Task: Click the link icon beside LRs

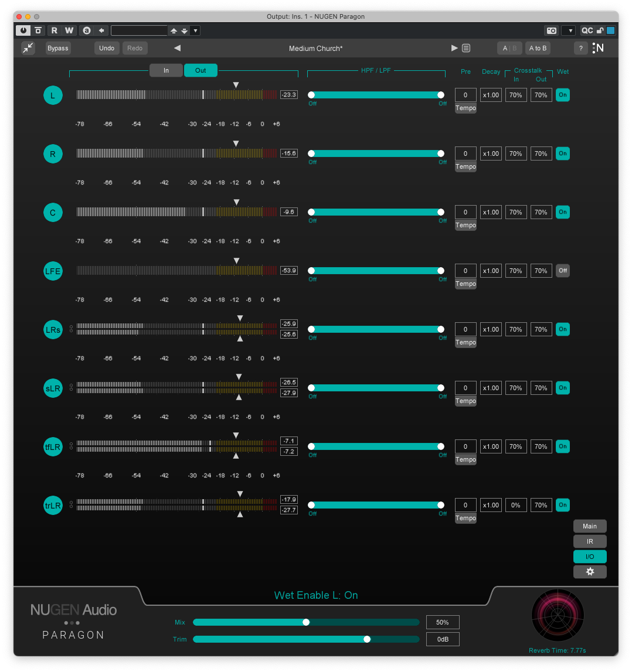Action: pyautogui.click(x=72, y=329)
